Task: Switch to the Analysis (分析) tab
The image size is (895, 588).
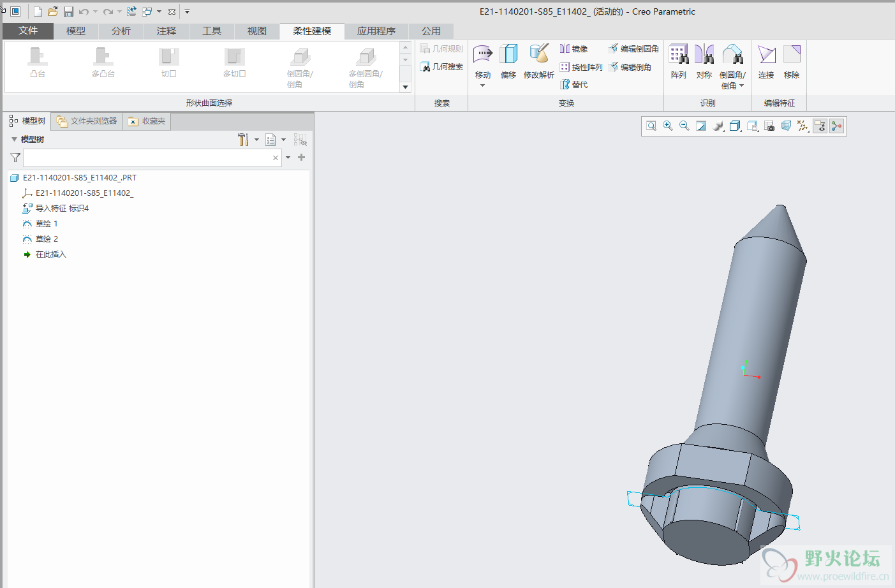Action: click(121, 31)
